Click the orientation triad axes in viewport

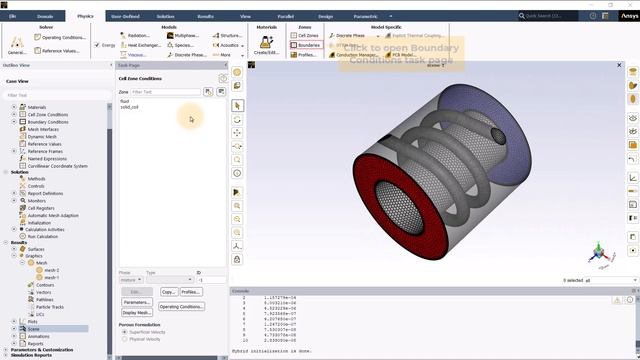[x=601, y=255]
